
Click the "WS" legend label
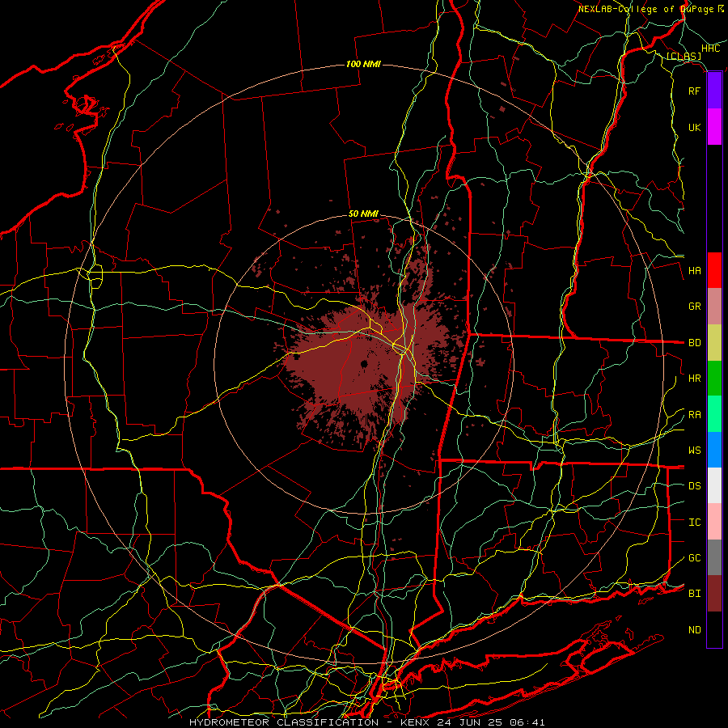click(x=694, y=451)
